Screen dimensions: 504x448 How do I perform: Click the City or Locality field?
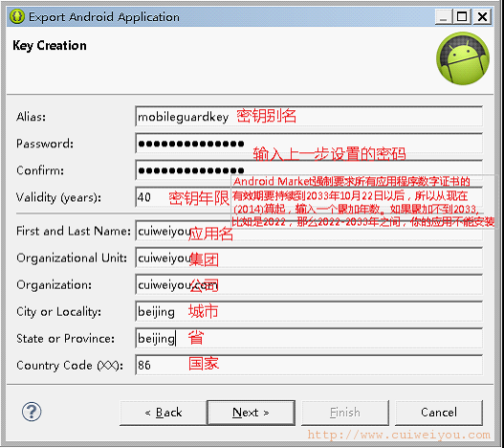tap(309, 311)
